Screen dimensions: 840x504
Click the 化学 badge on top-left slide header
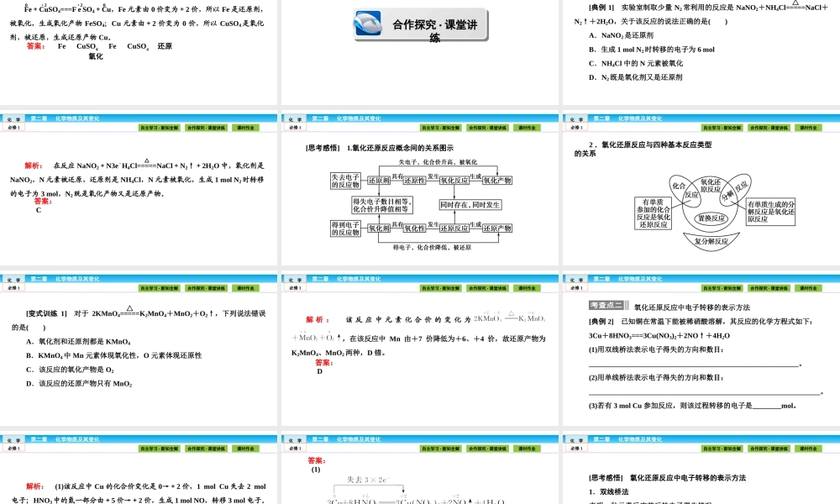pos(14,118)
